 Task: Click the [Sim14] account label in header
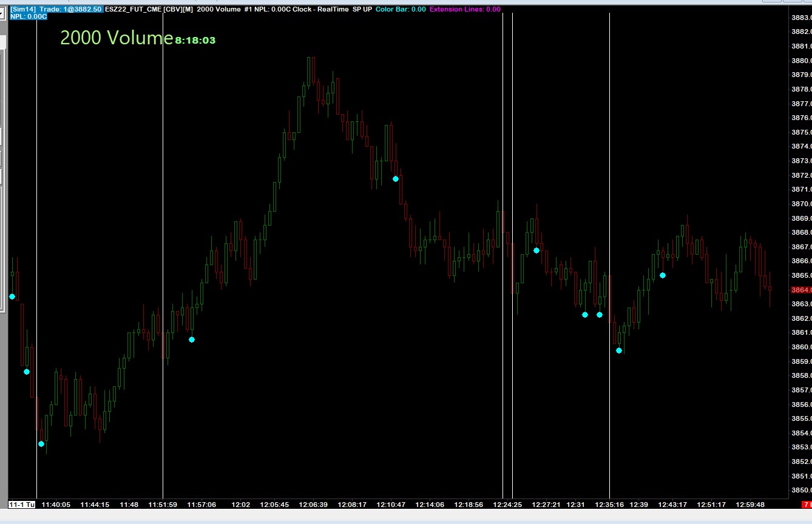coord(23,9)
